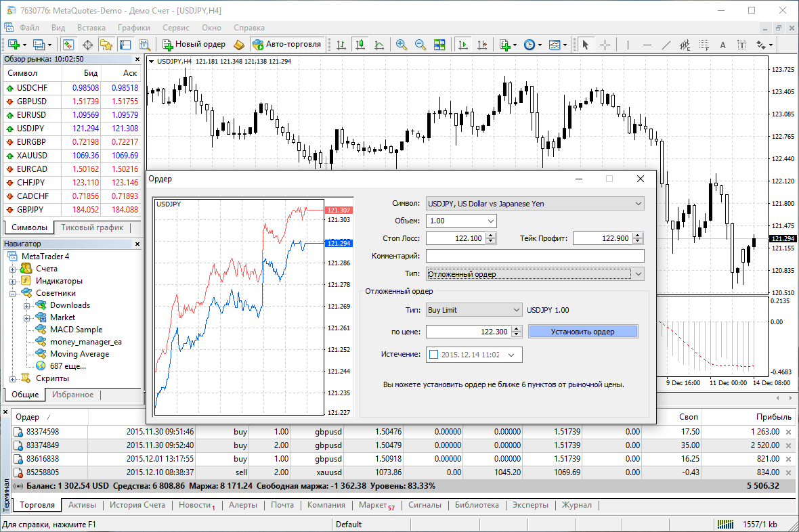Click the tile windows icon in toolbar
The image size is (799, 532).
(x=439, y=45)
